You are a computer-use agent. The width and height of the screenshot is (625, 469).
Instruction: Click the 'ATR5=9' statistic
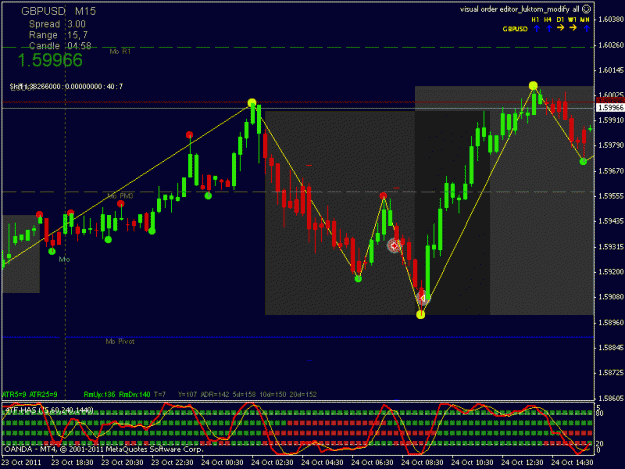coord(14,394)
